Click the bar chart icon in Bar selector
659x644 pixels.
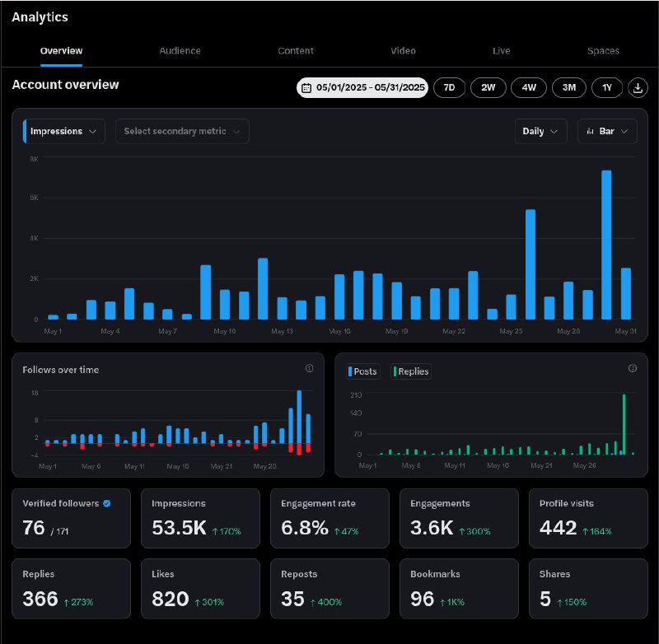[590, 131]
